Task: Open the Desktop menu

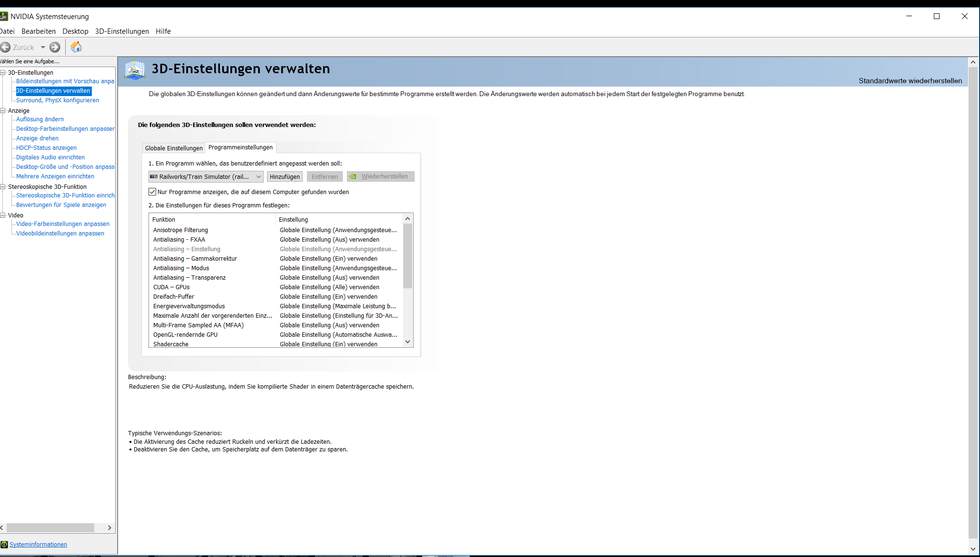Action: 75,31
